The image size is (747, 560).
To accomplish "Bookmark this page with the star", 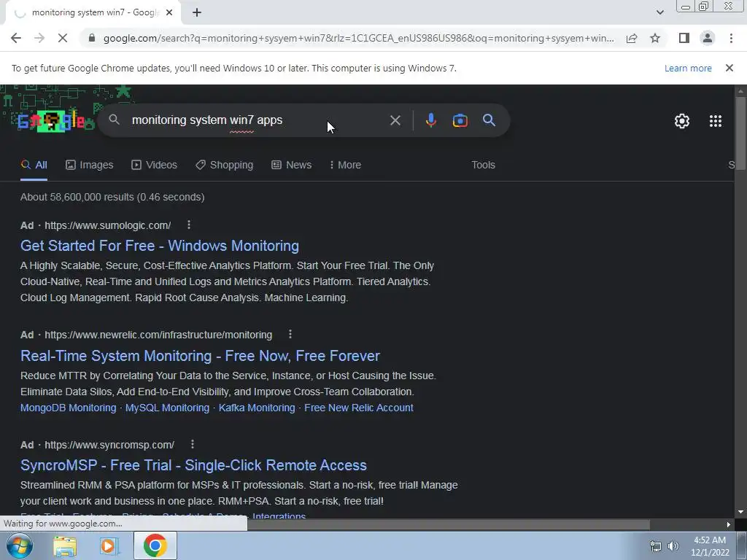I will (655, 38).
